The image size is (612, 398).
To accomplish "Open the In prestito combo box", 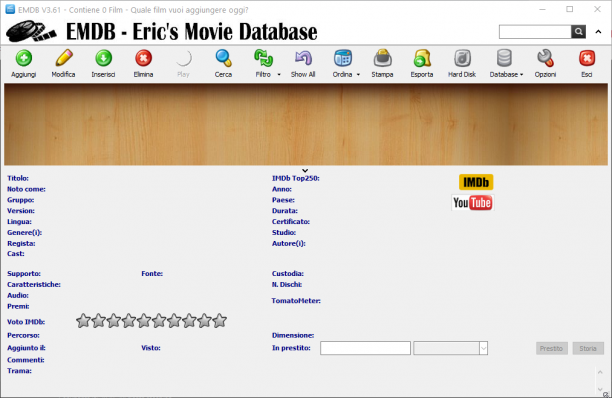I will tap(450, 348).
